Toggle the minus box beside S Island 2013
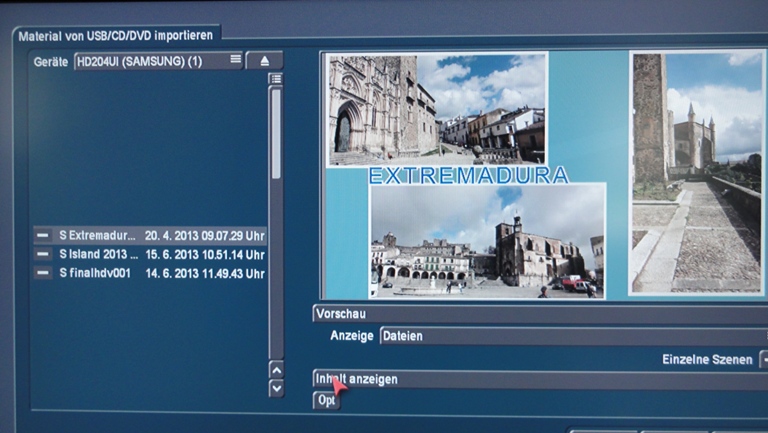 (x=43, y=254)
